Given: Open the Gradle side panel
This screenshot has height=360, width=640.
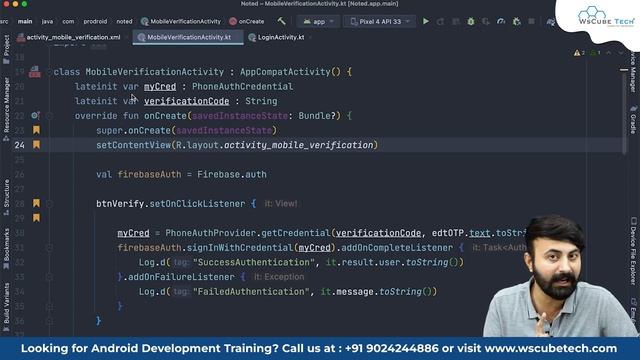Looking at the screenshot, I should [x=633, y=120].
